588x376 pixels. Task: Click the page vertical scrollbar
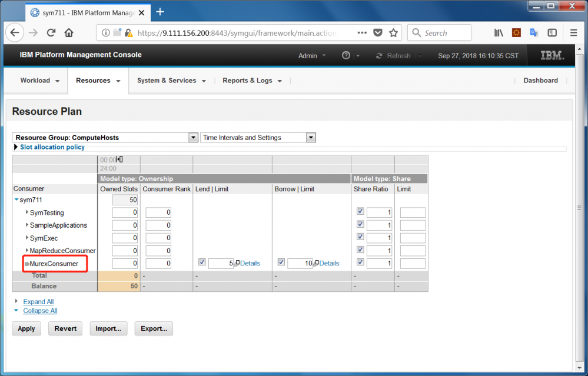tap(579, 208)
